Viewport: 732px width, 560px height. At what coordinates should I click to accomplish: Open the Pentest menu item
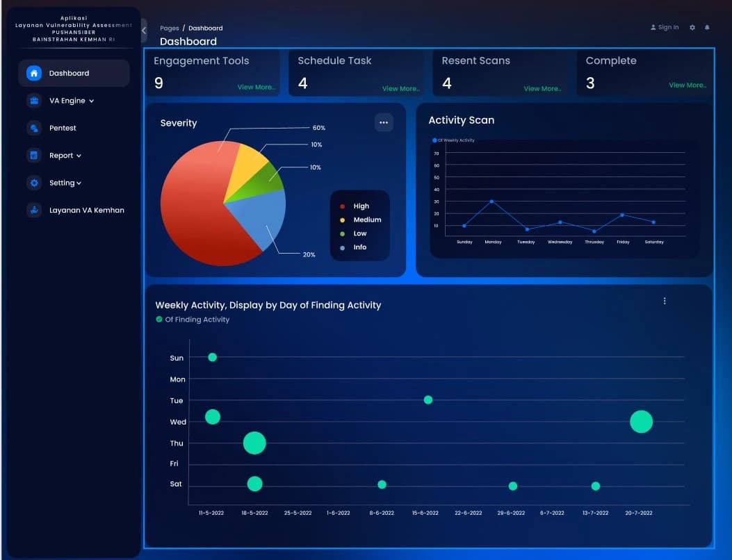(x=63, y=129)
